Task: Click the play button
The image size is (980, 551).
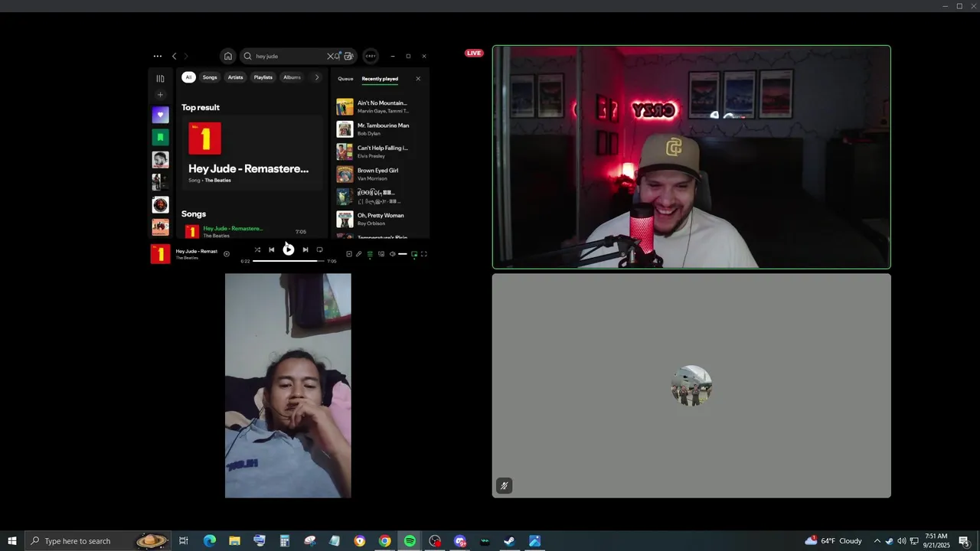Action: click(x=288, y=249)
